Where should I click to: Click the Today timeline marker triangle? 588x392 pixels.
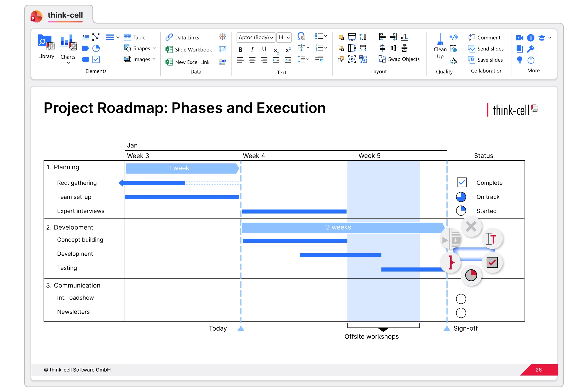tap(241, 328)
